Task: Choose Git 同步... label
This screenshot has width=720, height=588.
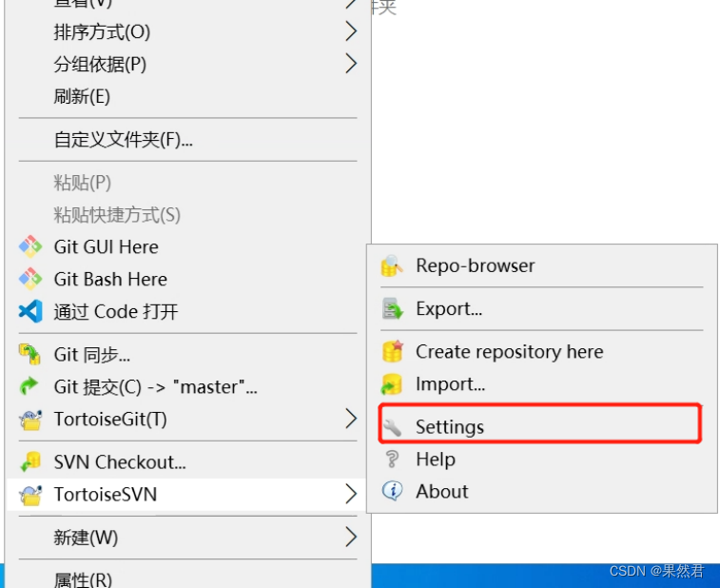Action: [x=92, y=355]
